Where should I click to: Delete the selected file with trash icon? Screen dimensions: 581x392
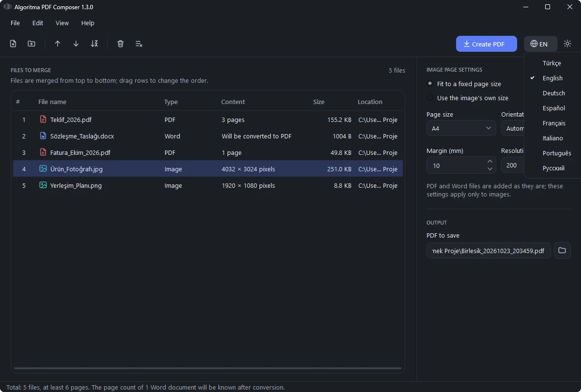[121, 44]
